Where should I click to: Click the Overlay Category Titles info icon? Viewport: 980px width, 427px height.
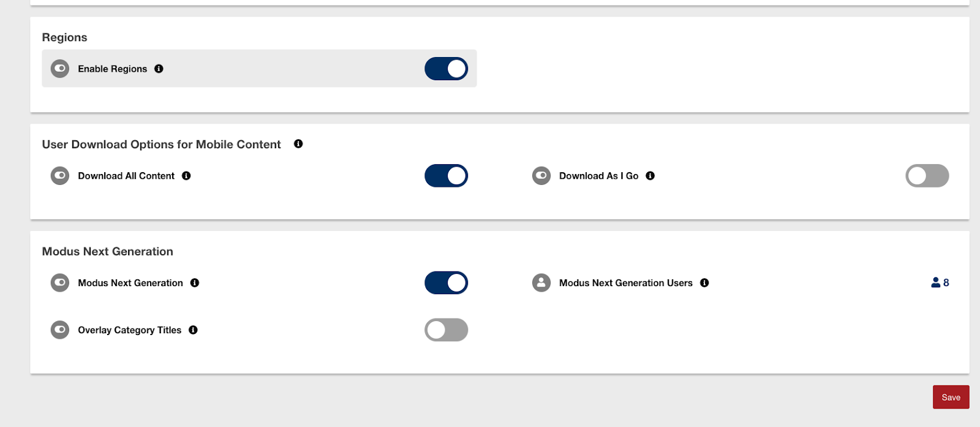coord(193,330)
